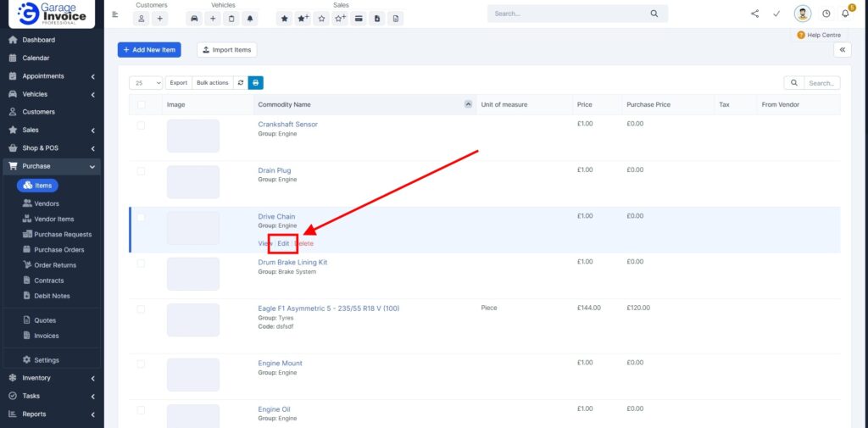Open the share icon in the header

click(754, 14)
